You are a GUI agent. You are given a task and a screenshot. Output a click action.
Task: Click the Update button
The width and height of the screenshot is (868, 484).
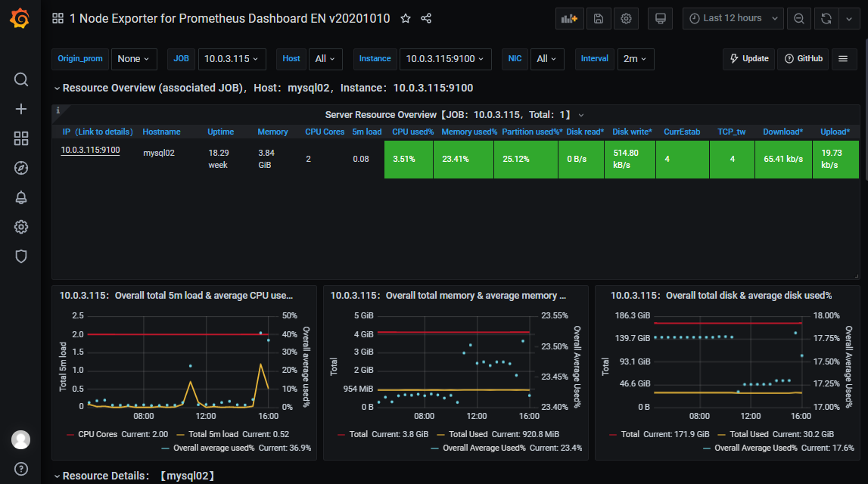748,59
